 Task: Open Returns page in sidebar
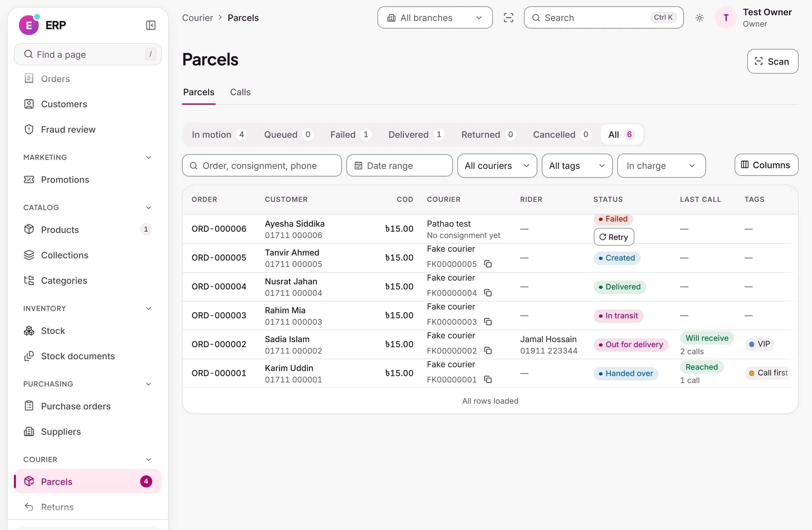[88, 507]
